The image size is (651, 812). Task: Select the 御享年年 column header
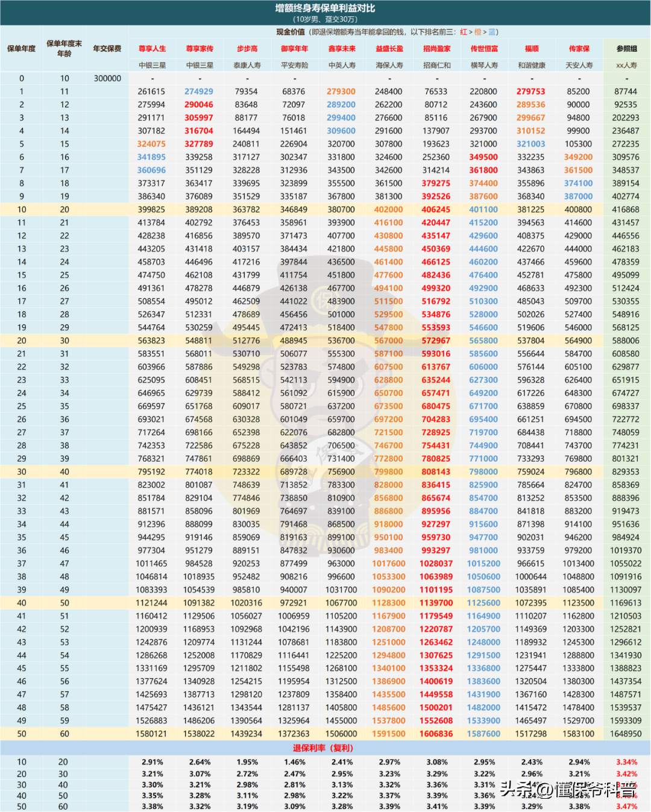coord(294,49)
